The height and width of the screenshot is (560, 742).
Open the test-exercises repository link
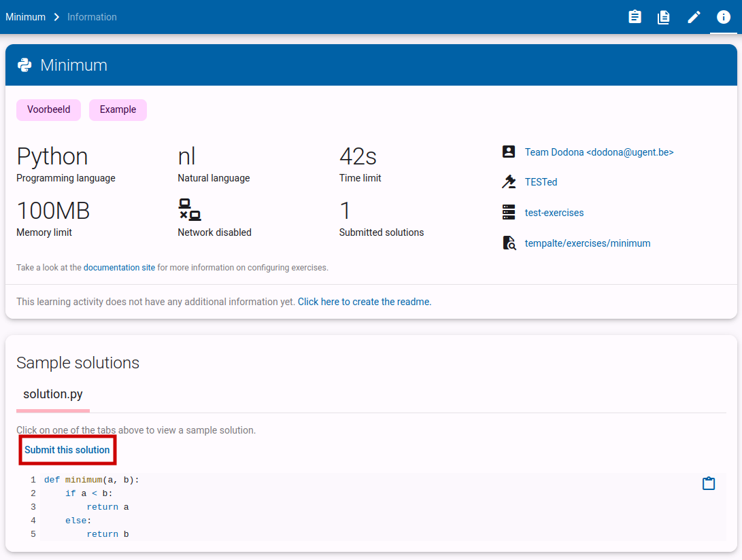click(554, 213)
